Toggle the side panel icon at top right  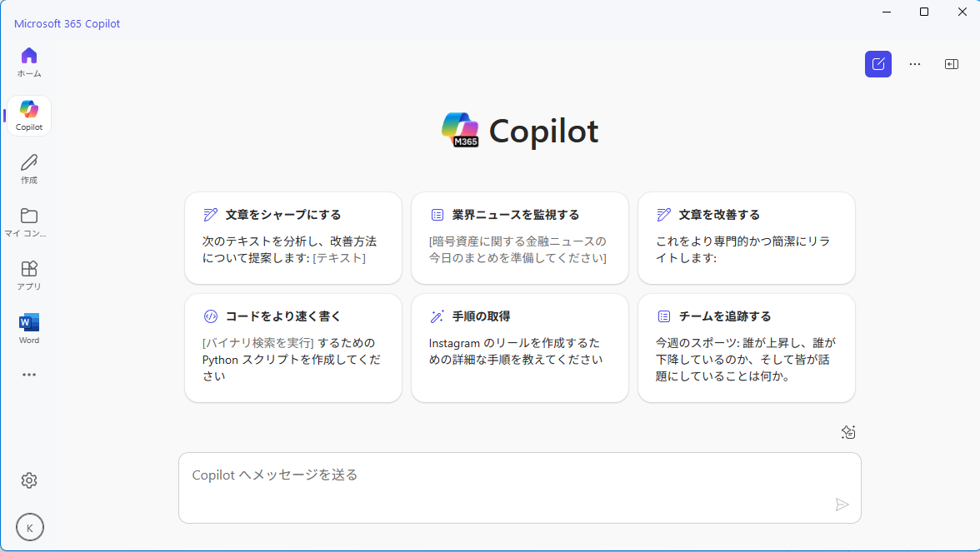952,64
